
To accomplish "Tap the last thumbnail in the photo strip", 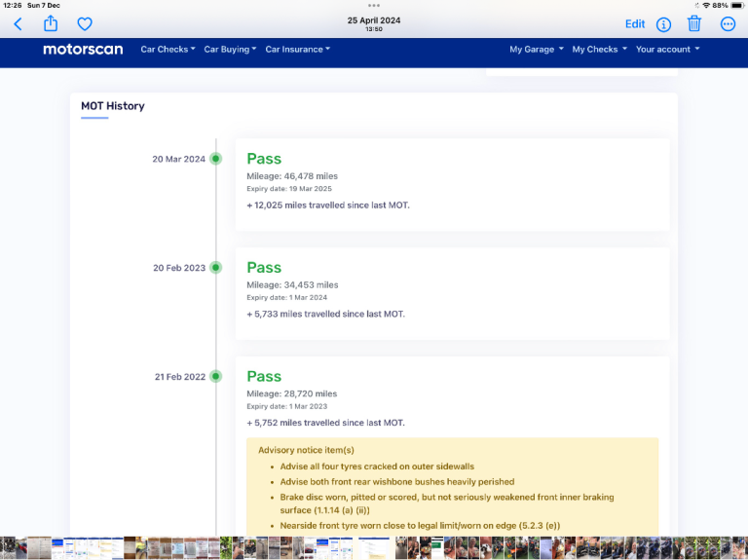I will tap(740, 548).
